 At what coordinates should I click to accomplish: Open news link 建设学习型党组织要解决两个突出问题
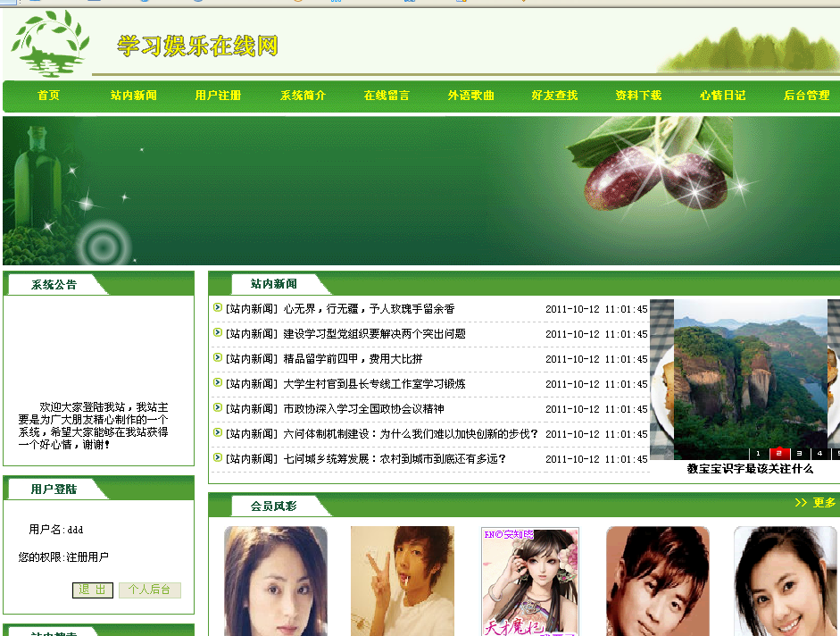[374, 334]
